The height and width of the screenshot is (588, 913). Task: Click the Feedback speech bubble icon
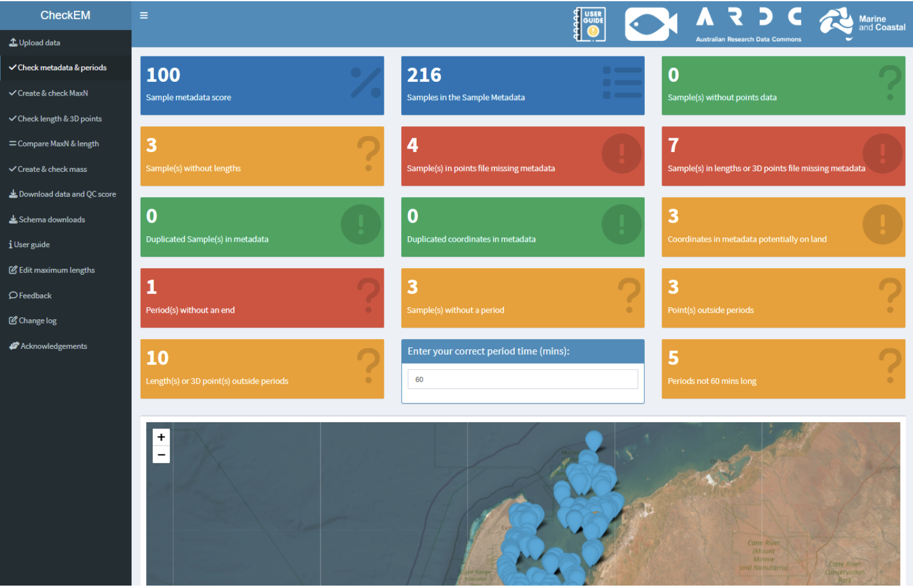13,295
